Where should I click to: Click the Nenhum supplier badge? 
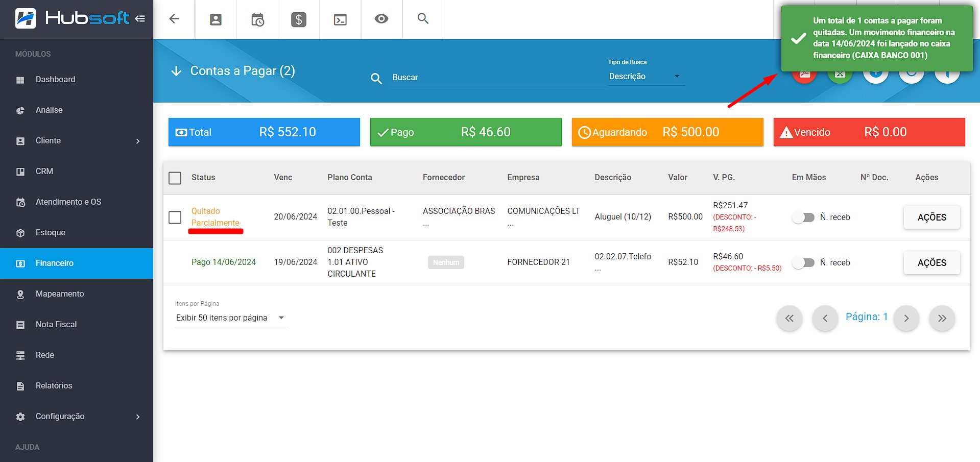446,262
